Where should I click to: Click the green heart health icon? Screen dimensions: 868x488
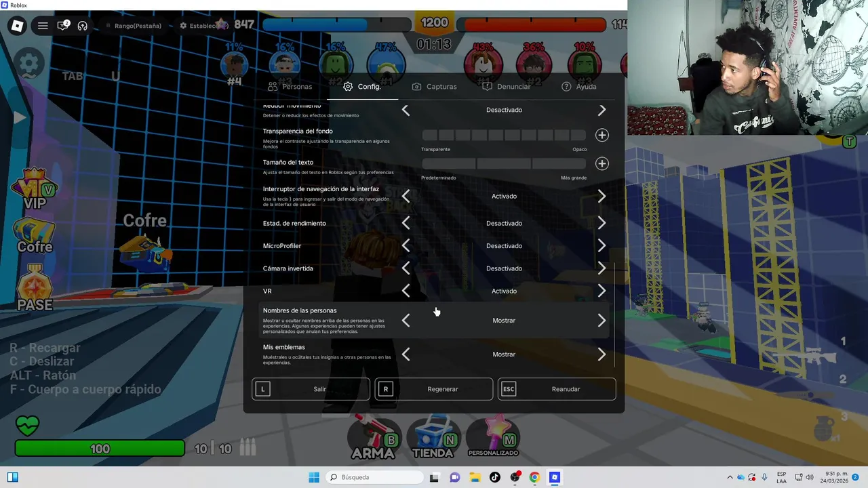28,426
